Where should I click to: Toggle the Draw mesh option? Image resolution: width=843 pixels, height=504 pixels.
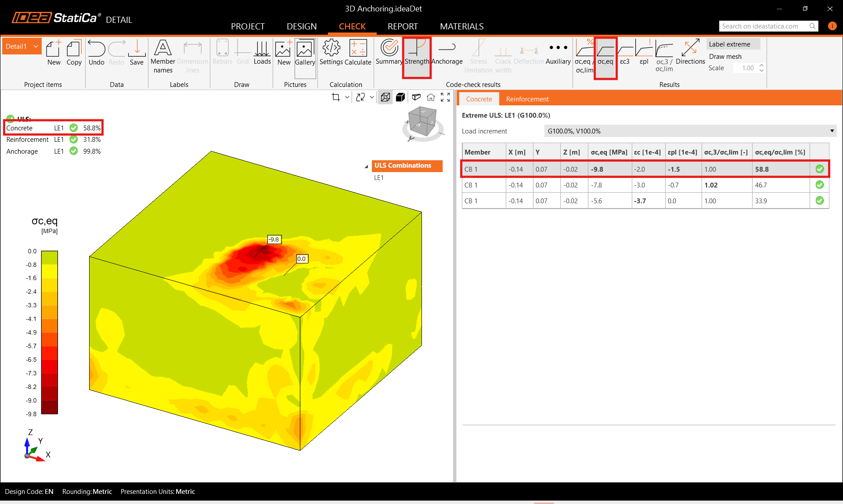tap(725, 57)
